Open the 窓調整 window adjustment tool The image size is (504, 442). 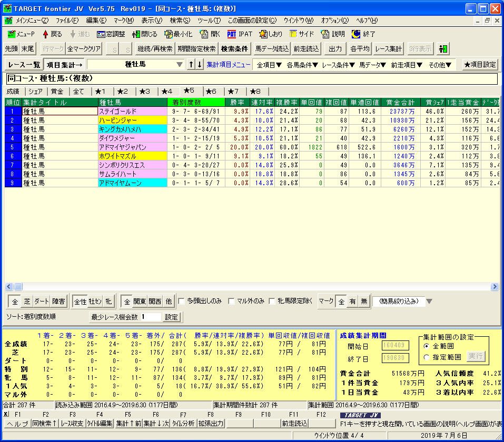click(111, 34)
